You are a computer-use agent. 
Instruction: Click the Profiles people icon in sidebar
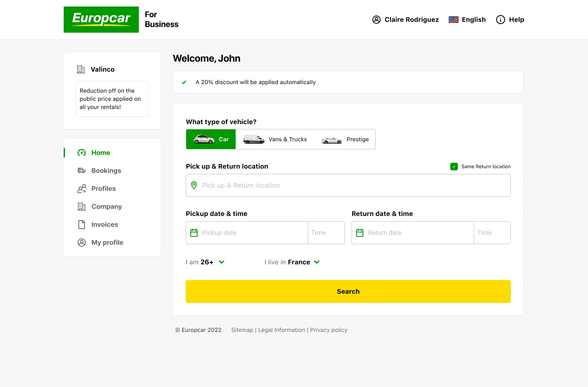(x=82, y=189)
